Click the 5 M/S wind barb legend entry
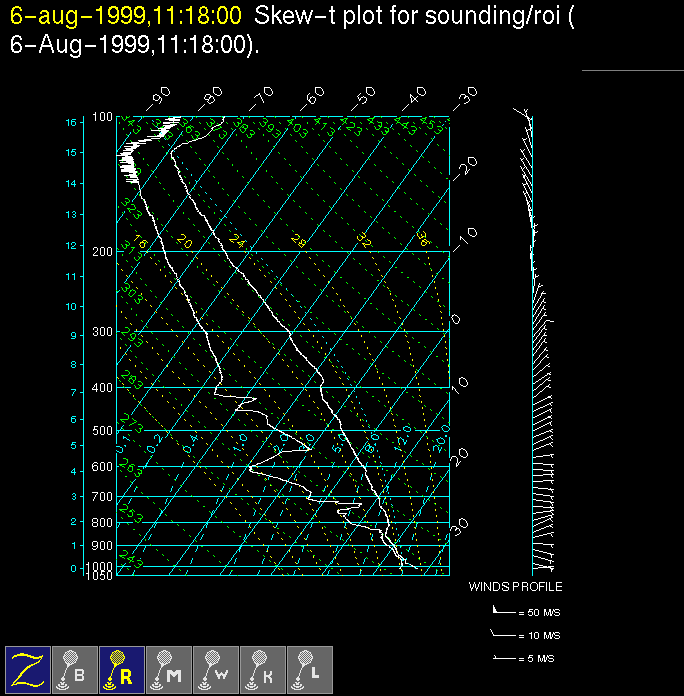The width and height of the screenshot is (684, 696). tap(529, 658)
